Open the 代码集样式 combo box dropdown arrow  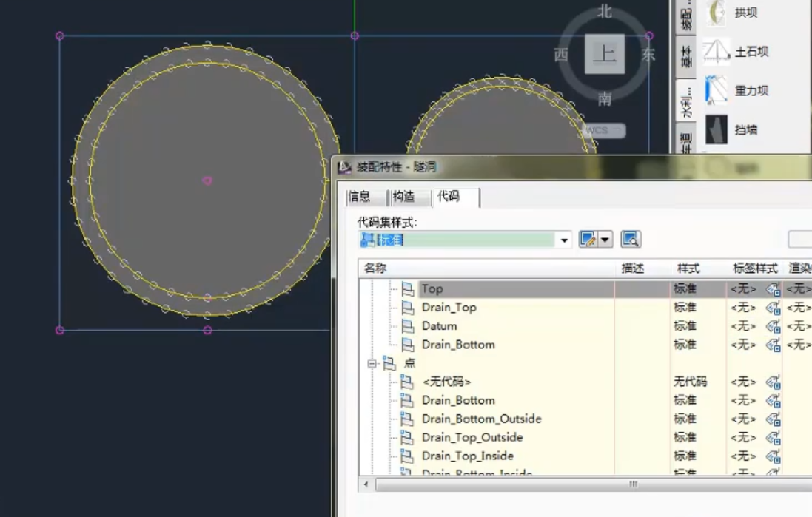pos(564,240)
